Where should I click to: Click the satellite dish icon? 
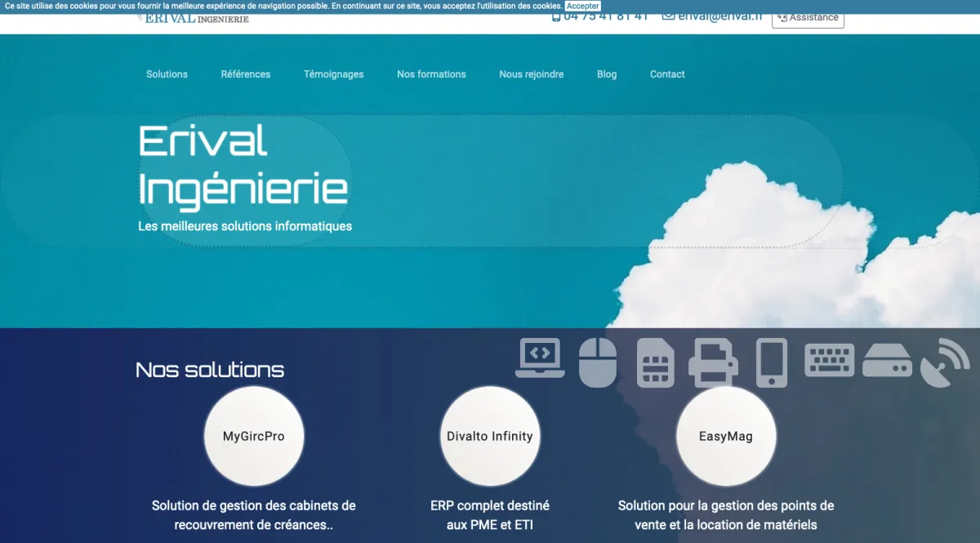click(945, 363)
